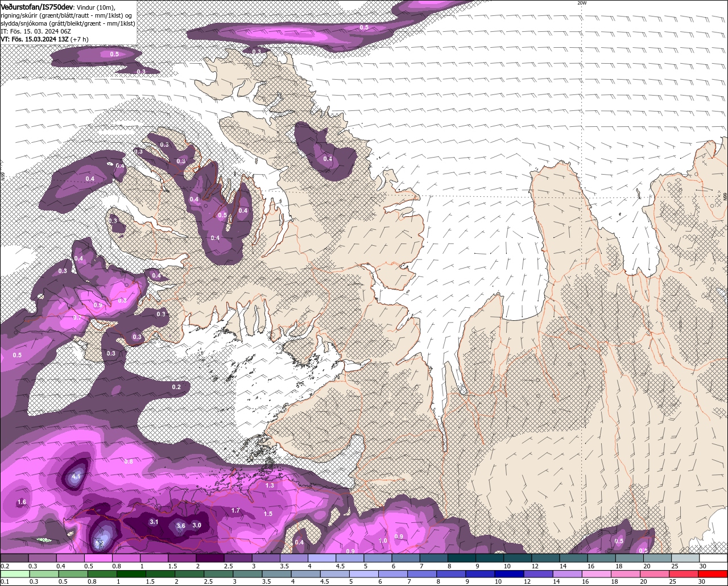Pick the swatch between 2 and 2.5, upper legend
Screen dimensions: 728x586
(x=210, y=558)
